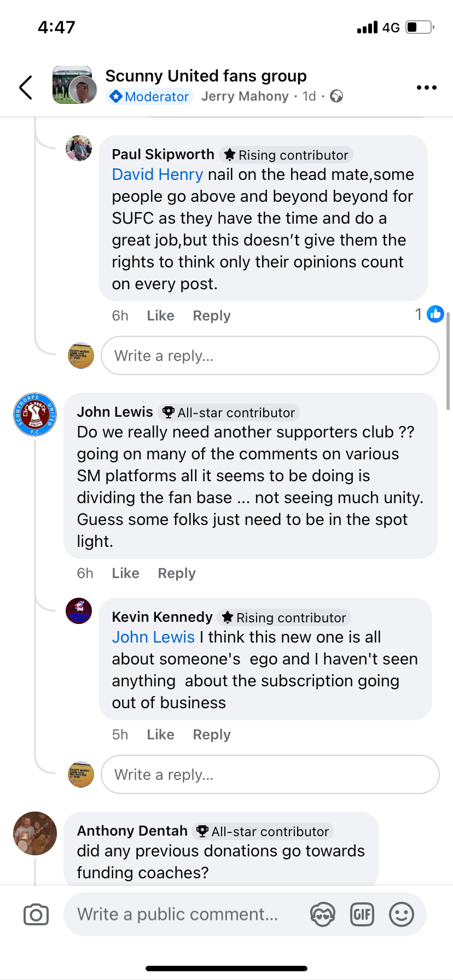Open the David Henry mention link
The height and width of the screenshot is (980, 453).
click(x=158, y=175)
